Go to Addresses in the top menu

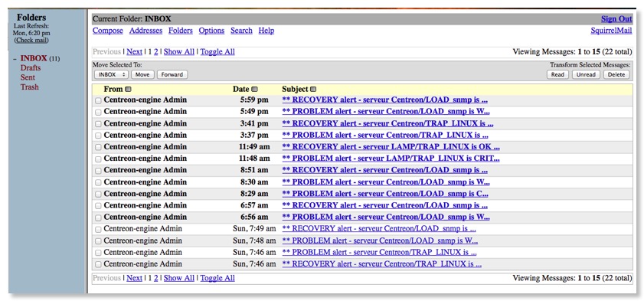pyautogui.click(x=145, y=31)
